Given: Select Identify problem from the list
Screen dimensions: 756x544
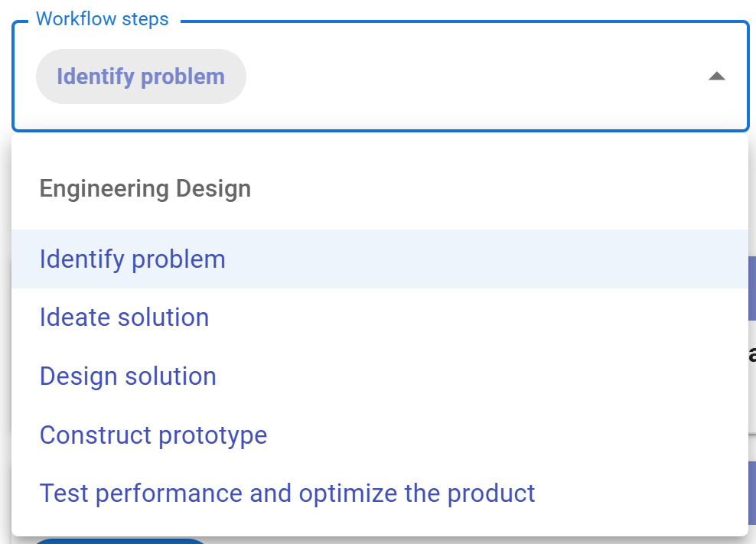Looking at the screenshot, I should [132, 259].
